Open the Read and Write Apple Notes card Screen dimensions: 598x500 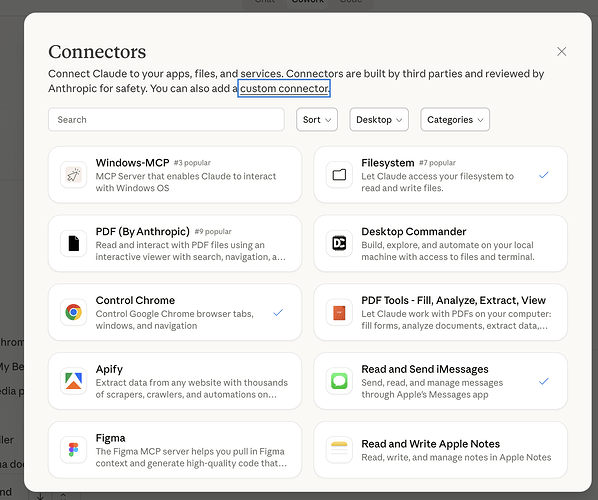(x=440, y=450)
